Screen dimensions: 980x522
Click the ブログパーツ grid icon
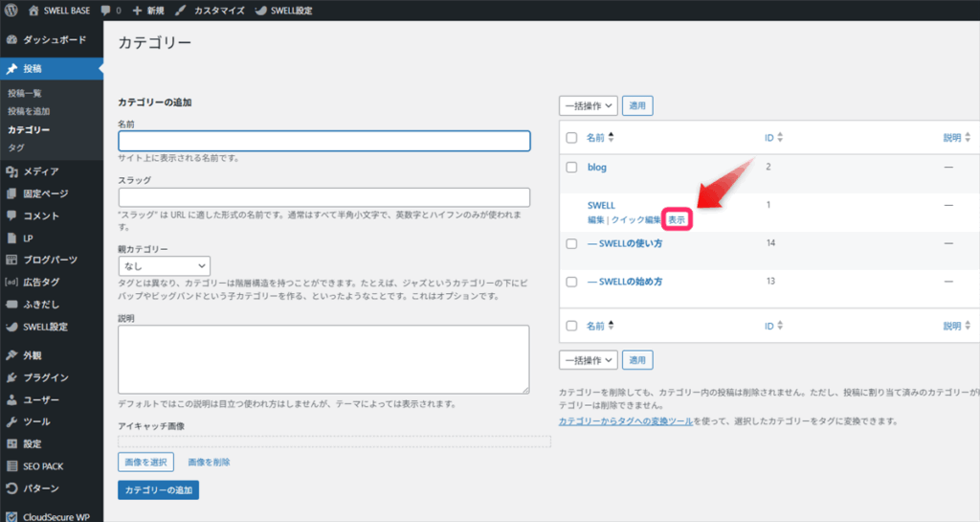coord(11,260)
